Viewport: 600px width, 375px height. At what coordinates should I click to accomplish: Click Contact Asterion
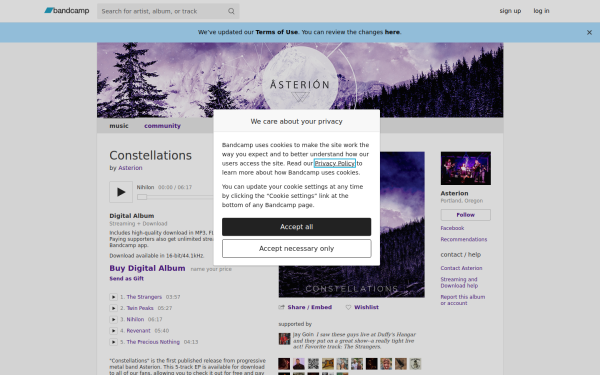point(461,268)
